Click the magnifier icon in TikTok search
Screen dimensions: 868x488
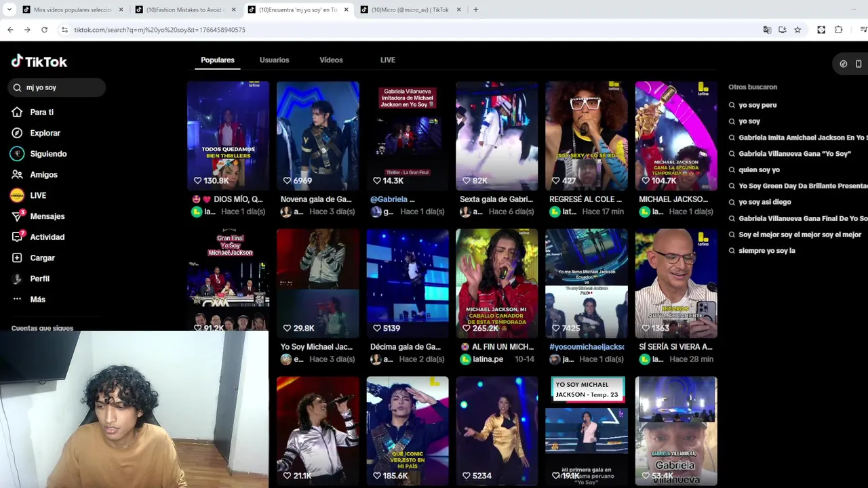coord(17,87)
